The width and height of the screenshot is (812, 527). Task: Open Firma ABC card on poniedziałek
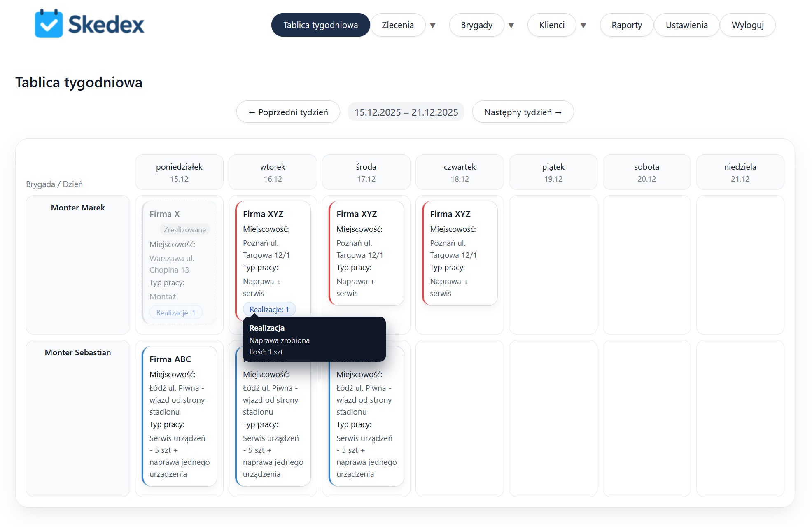180,416
